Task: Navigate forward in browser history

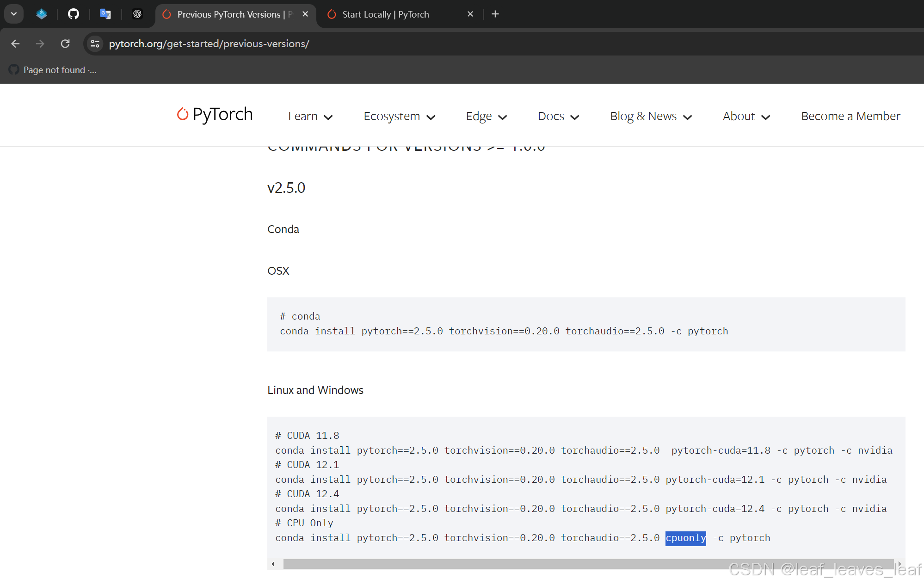Action: 40,43
